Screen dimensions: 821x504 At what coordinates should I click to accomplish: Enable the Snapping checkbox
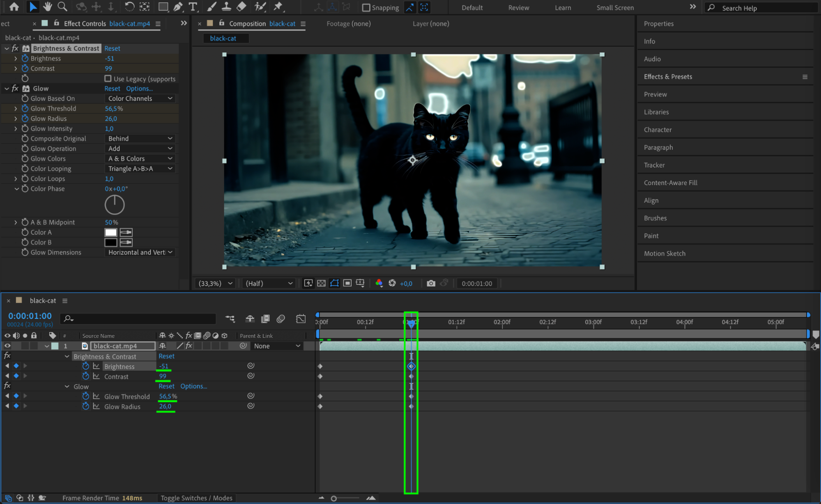tap(366, 7)
